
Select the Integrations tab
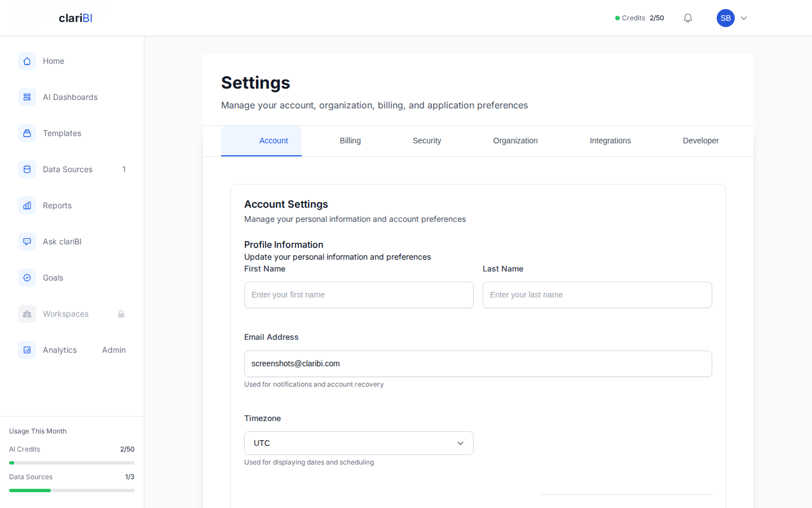[610, 141]
